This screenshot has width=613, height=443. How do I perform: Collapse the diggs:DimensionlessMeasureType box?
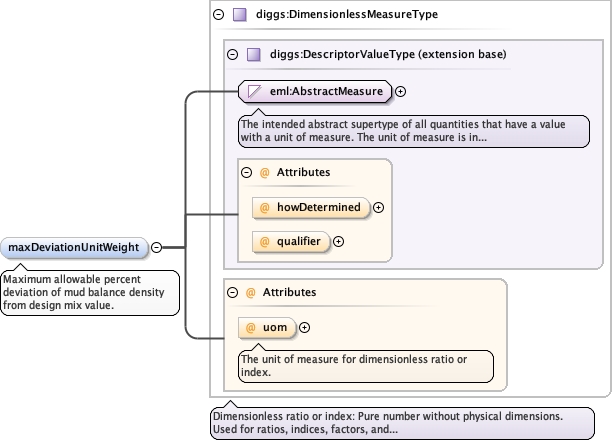(219, 15)
